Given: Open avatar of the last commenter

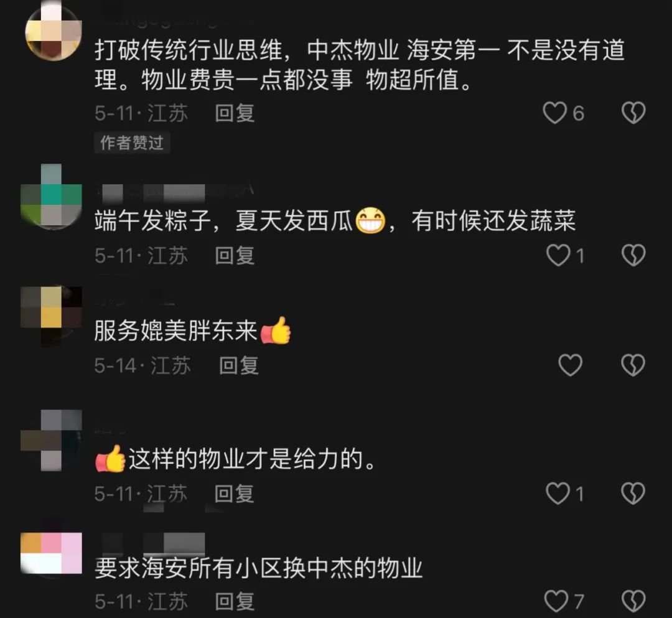Looking at the screenshot, I should 52,554.
